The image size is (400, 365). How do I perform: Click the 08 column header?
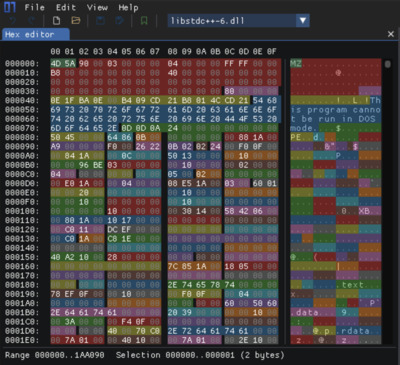pos(173,51)
